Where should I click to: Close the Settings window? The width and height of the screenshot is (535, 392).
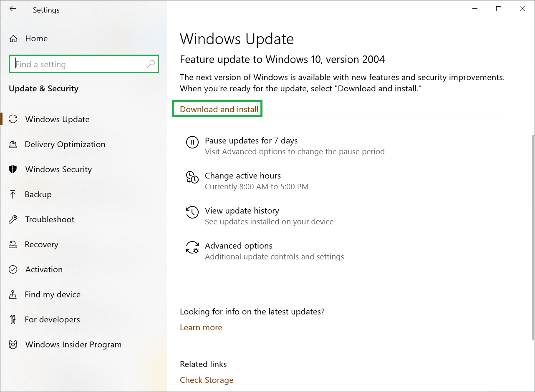pyautogui.click(x=522, y=9)
